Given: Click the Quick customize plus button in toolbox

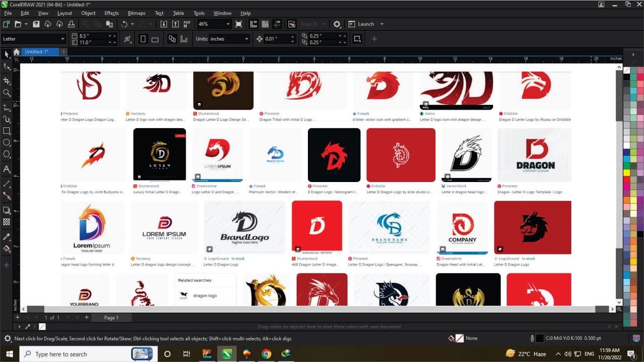Looking at the screenshot, I should click(7, 265).
